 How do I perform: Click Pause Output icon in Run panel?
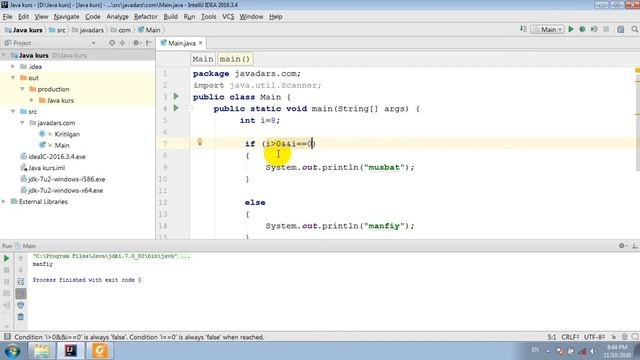coord(7,282)
